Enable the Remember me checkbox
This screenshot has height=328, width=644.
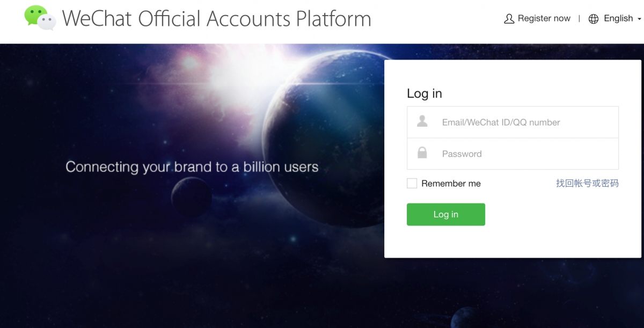point(412,183)
